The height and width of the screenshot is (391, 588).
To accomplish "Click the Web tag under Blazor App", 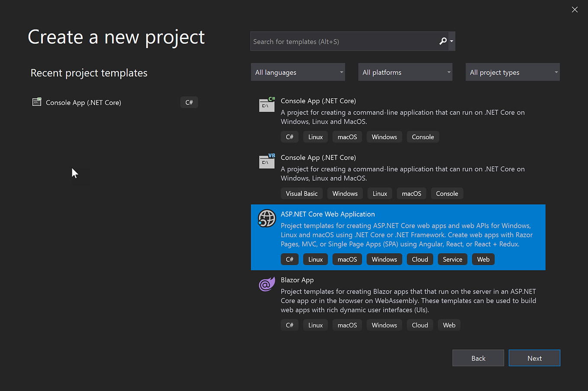I will [449, 325].
